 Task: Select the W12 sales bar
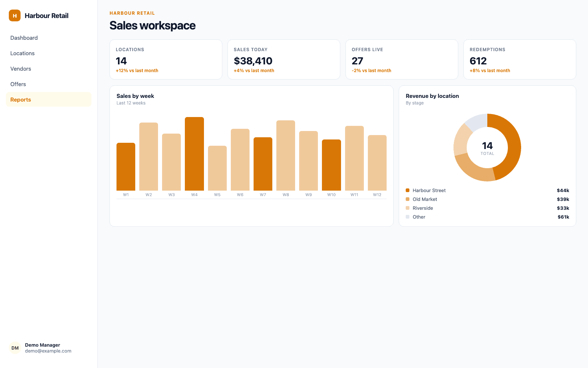[377, 163]
